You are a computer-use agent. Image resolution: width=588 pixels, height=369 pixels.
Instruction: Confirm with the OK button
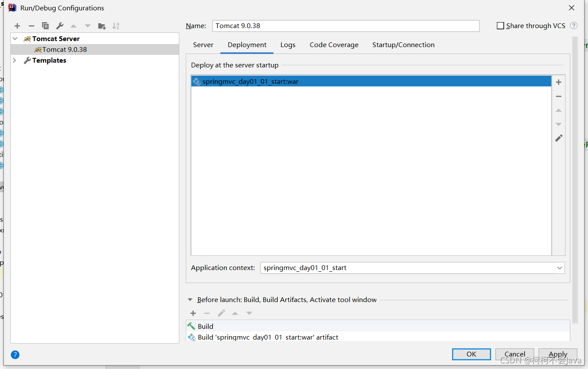coord(471,354)
